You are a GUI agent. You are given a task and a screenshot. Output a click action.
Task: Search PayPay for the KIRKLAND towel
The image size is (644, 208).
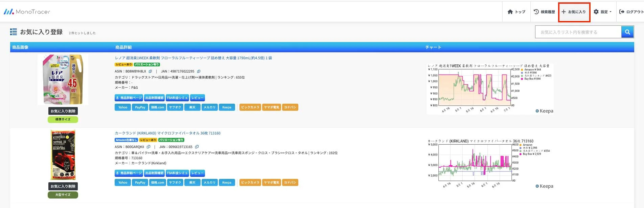[140, 183]
